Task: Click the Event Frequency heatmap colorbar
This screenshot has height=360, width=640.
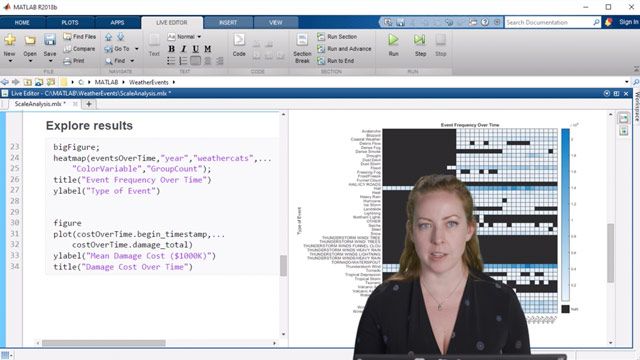Action: pyautogui.click(x=565, y=215)
